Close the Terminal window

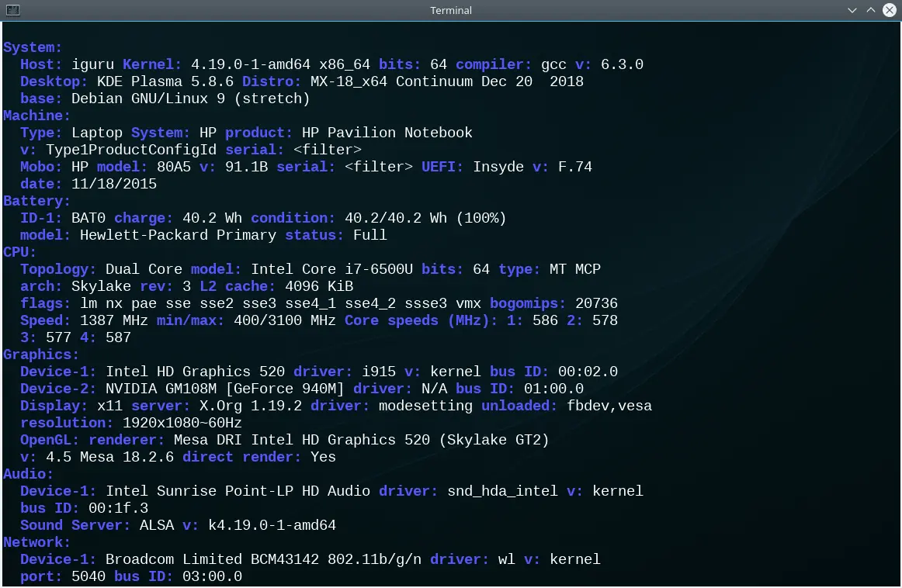point(890,10)
